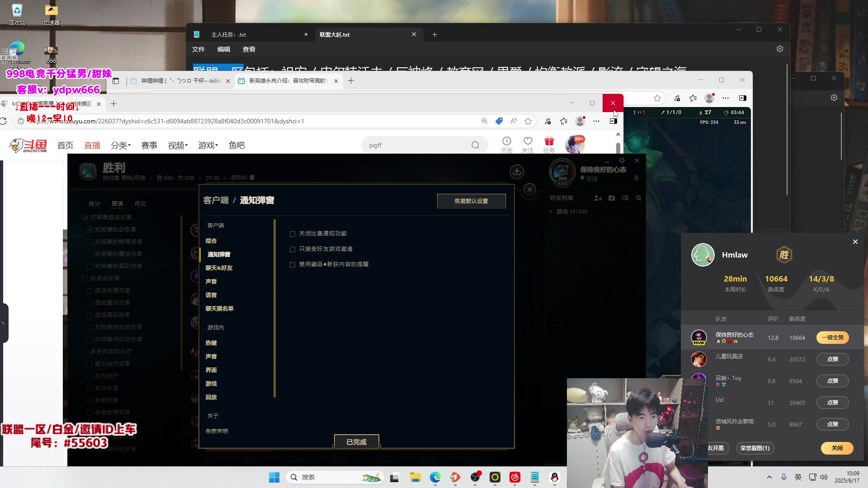The image size is (868, 488).
Task: Go to Douyu 首页 link
Action: pos(65,145)
